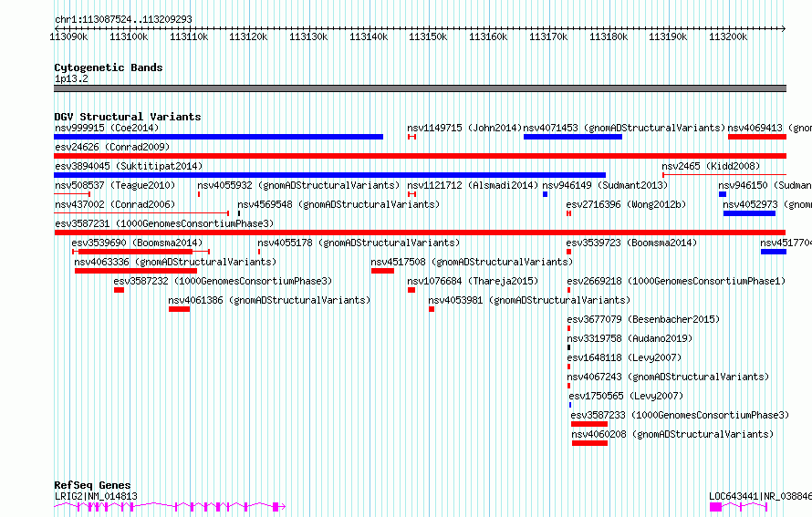Select the nsv4569548 (gnomADStructuralVariants) label

[338, 204]
